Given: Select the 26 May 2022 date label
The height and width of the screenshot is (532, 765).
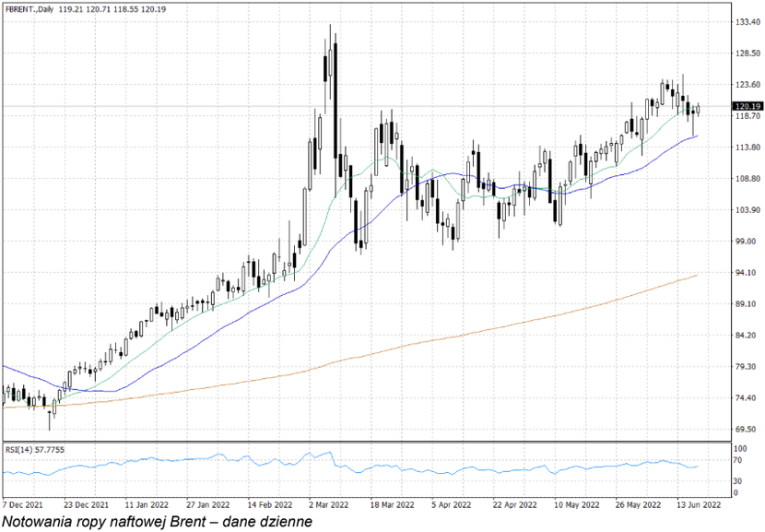Looking at the screenshot, I should pyautogui.click(x=638, y=505).
